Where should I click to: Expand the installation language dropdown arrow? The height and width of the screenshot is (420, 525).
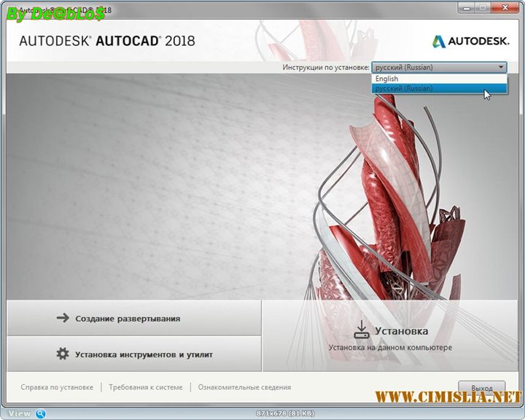pos(501,67)
